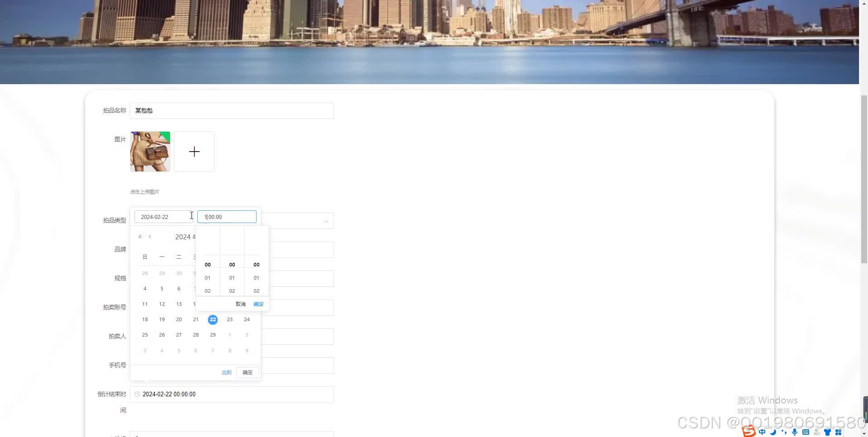The height and width of the screenshot is (437, 868).
Task: Click 取消 in the time picker
Action: tap(240, 304)
